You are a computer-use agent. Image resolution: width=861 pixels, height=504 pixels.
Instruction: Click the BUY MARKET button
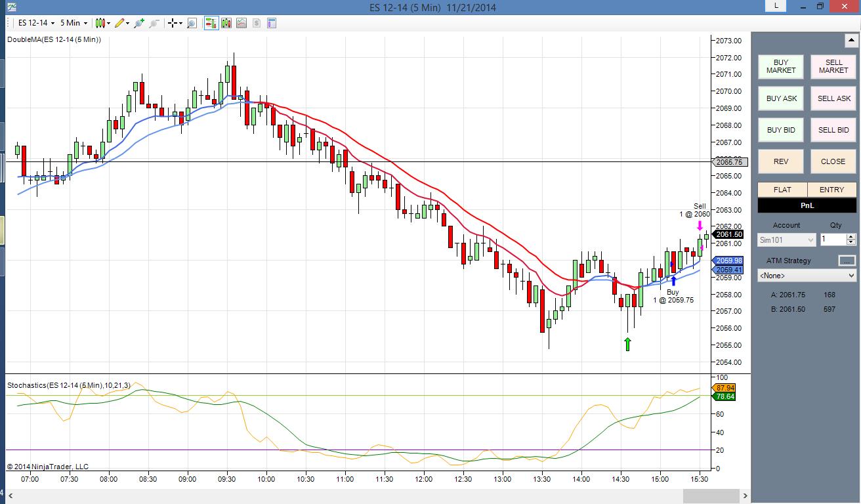click(x=781, y=66)
